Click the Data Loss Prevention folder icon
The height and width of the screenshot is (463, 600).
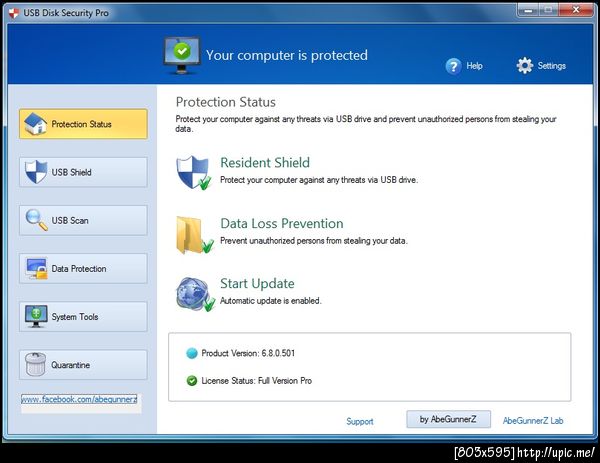click(x=194, y=235)
